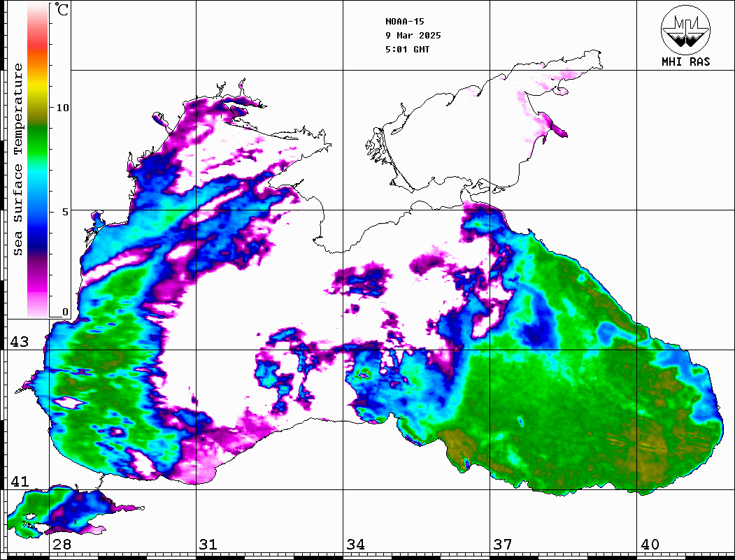Screen dimensions: 735x560
Task: Click the temperature color scale bar
Action: (38, 160)
